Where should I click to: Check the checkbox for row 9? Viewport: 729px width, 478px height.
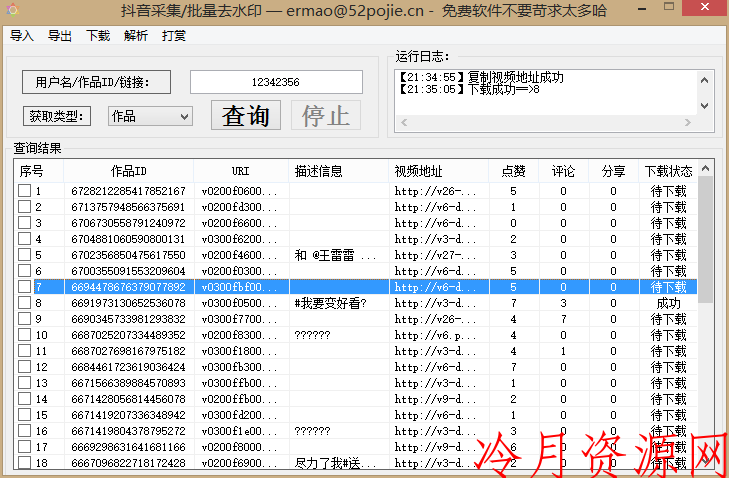click(x=24, y=319)
